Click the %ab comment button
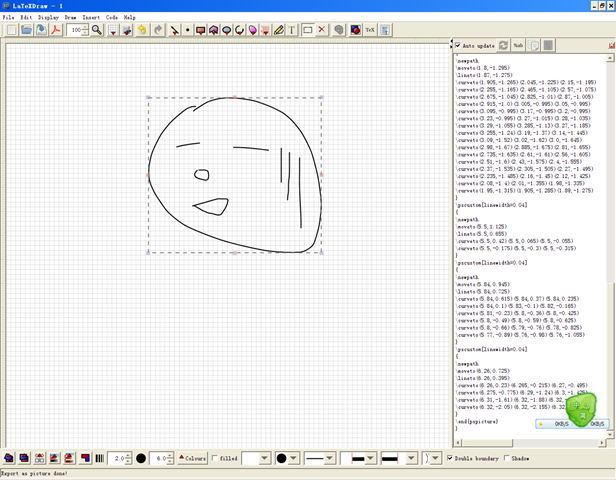 pyautogui.click(x=518, y=46)
